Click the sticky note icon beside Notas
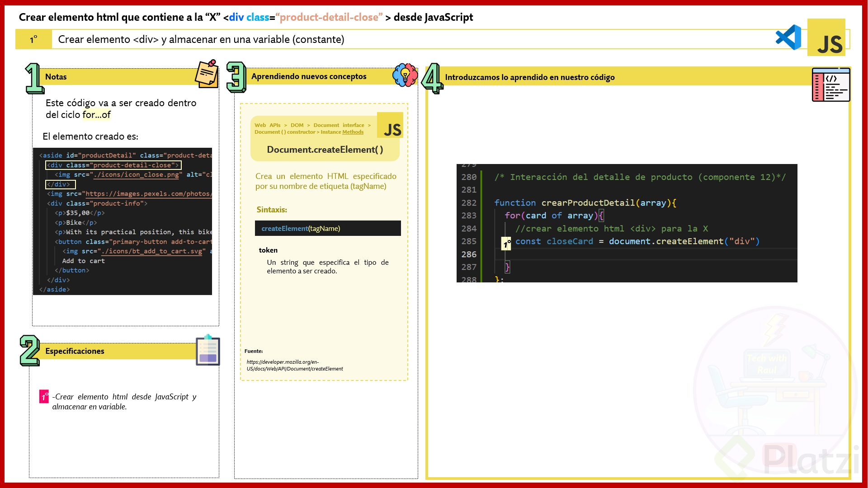Image resolution: width=868 pixels, height=488 pixels. [207, 74]
